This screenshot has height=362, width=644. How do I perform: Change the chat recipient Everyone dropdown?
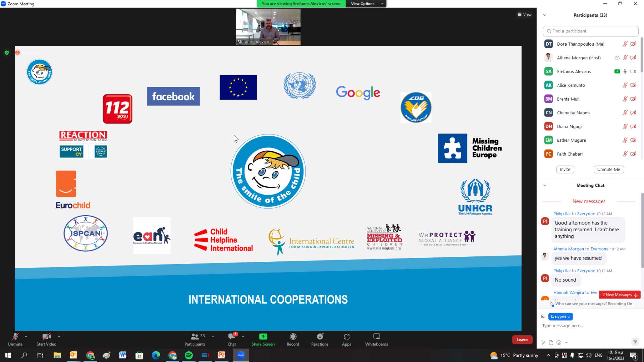560,316
